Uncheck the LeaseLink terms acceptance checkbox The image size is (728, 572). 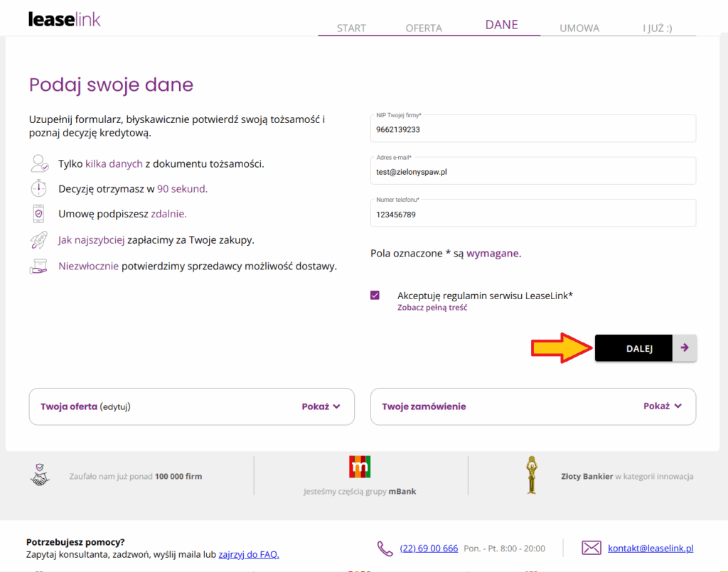[x=375, y=296]
